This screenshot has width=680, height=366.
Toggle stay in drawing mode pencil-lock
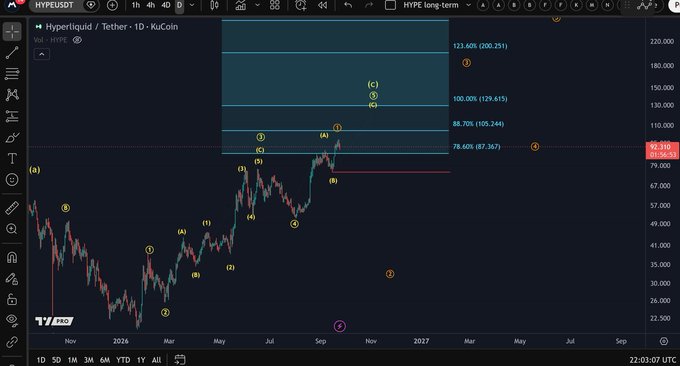12,278
